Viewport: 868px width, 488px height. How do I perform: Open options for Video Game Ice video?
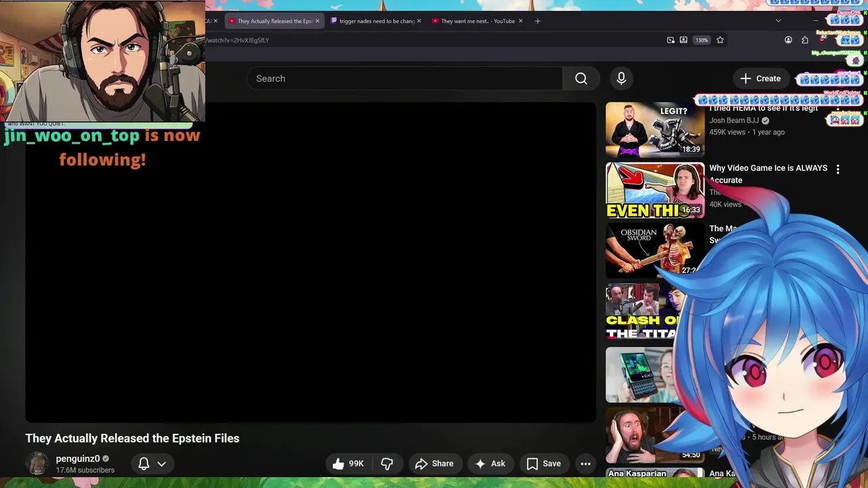pos(838,169)
